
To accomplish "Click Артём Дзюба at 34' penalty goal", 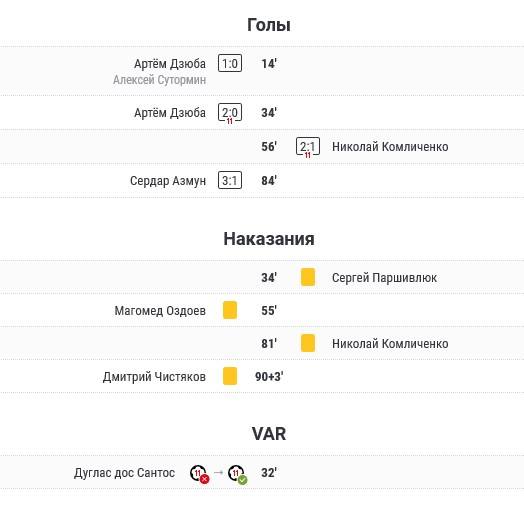I will point(170,113).
